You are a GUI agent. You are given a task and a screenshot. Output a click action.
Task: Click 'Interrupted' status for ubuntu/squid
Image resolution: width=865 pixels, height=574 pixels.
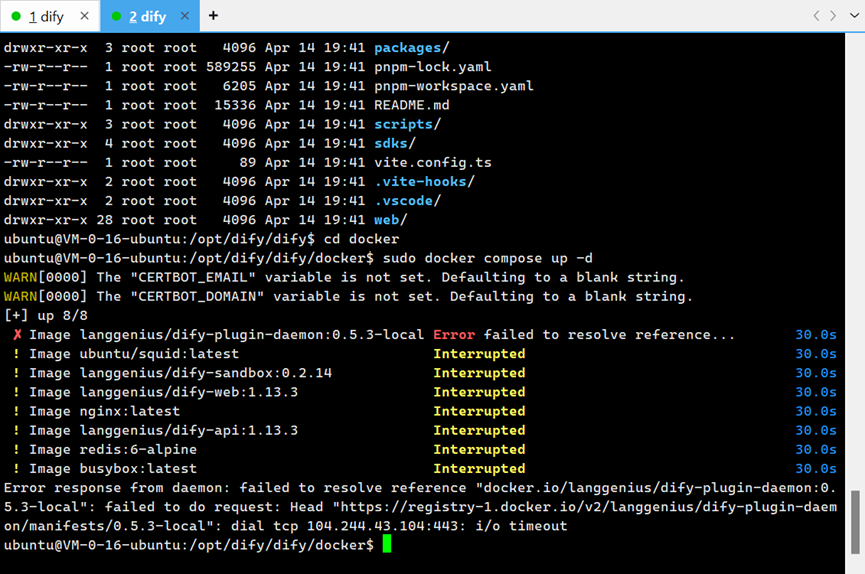point(479,354)
